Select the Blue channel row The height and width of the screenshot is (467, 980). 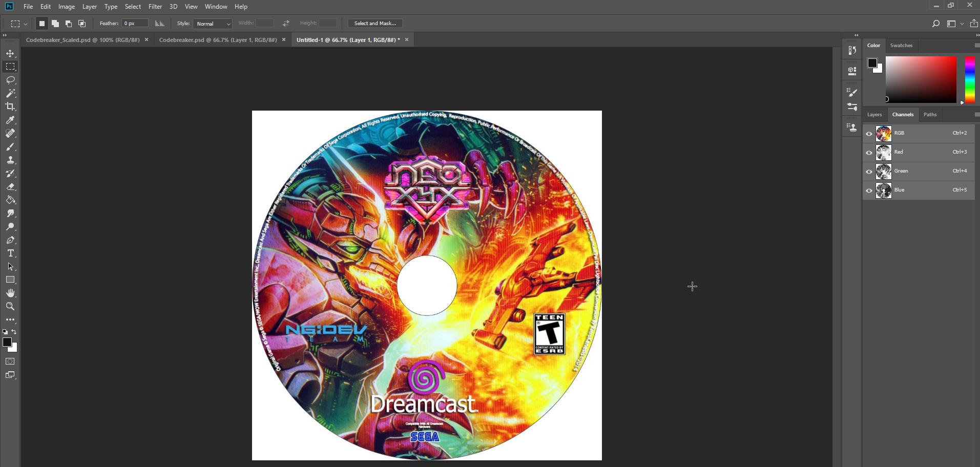click(919, 190)
